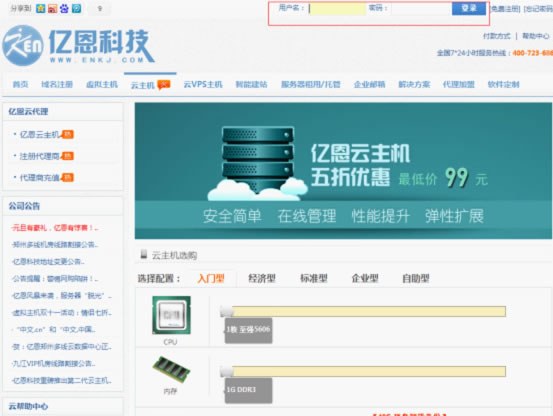Image resolution: width=553 pixels, height=416 pixels.
Task: Open announcement starting with 公告提醒
Action: click(55, 279)
